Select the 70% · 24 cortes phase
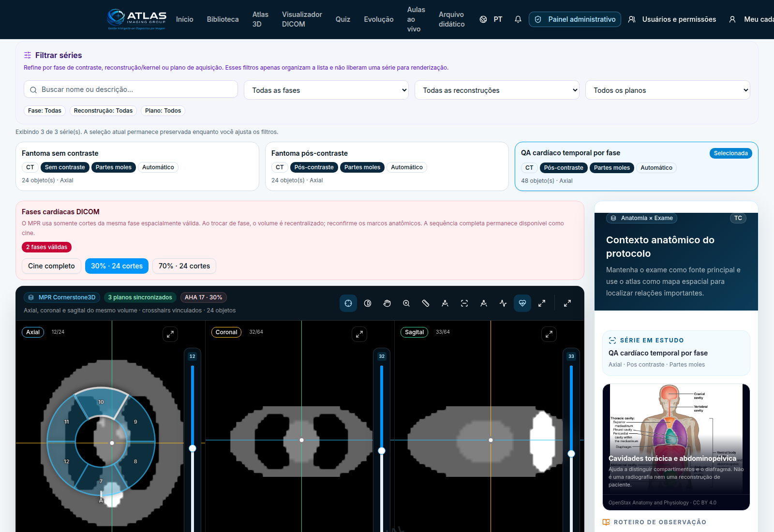 pos(184,266)
